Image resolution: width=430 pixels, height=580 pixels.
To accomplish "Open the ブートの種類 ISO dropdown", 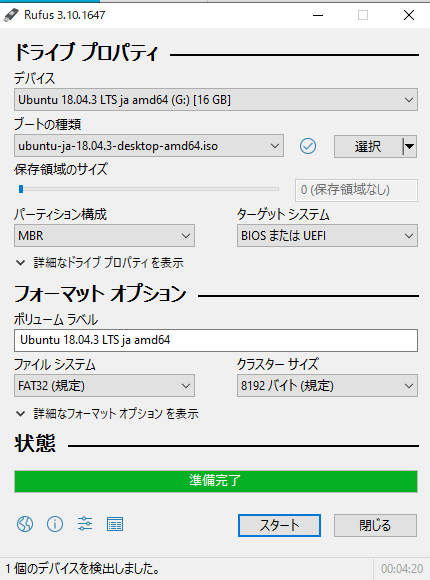I will pos(149,146).
